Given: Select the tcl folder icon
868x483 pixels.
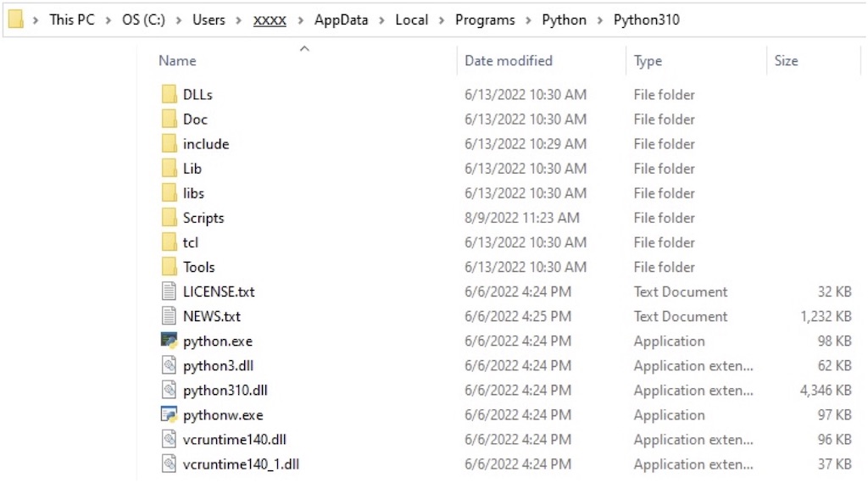Looking at the screenshot, I should tap(170, 242).
